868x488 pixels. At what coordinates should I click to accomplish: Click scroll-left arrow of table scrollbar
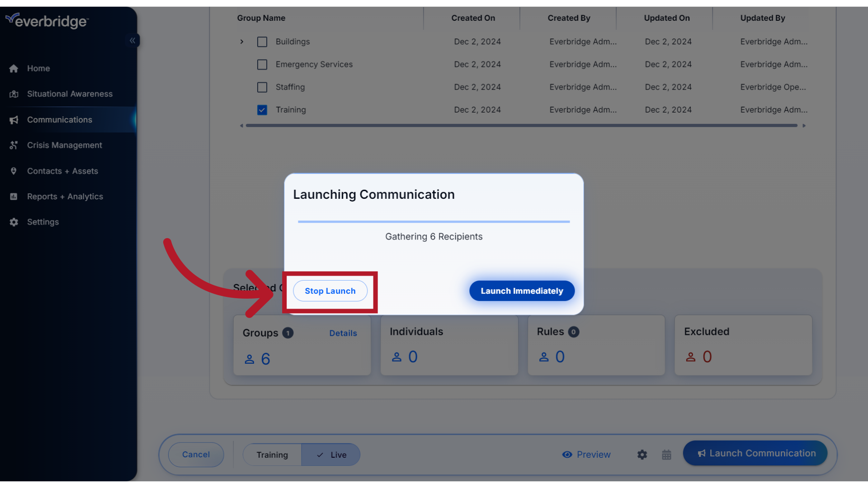(x=241, y=126)
